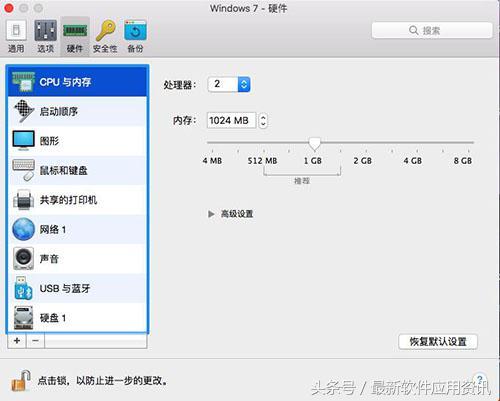
Task: Set memory slider to 2 GB mark
Action: point(365,142)
